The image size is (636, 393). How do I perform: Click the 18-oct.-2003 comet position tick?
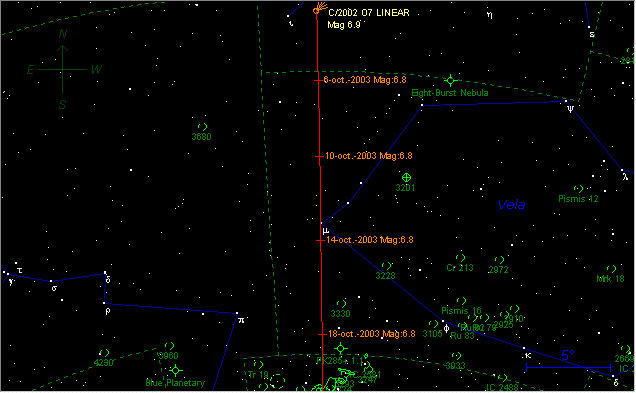tap(322, 334)
